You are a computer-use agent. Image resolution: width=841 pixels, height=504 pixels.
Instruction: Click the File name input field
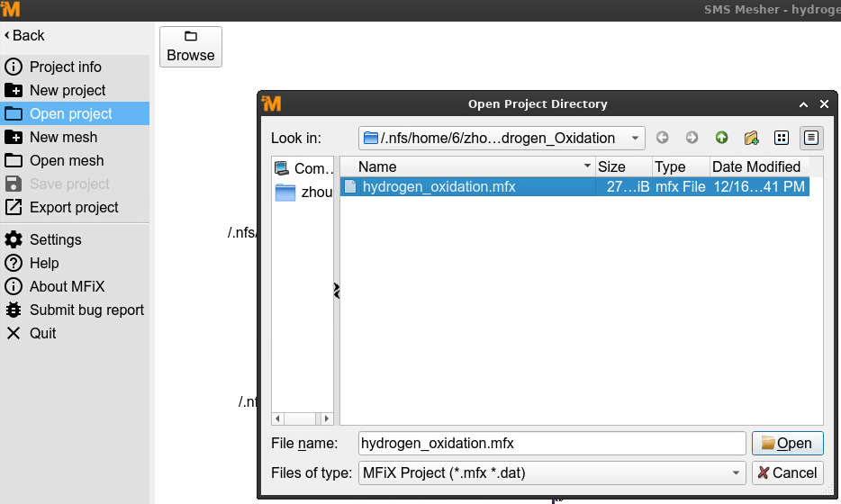click(551, 443)
